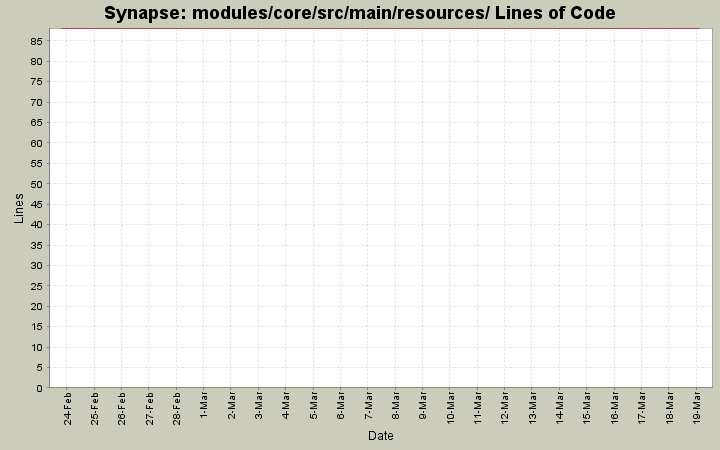
Task: Click the '14-Mar' date tick label
Action: pyautogui.click(x=560, y=408)
